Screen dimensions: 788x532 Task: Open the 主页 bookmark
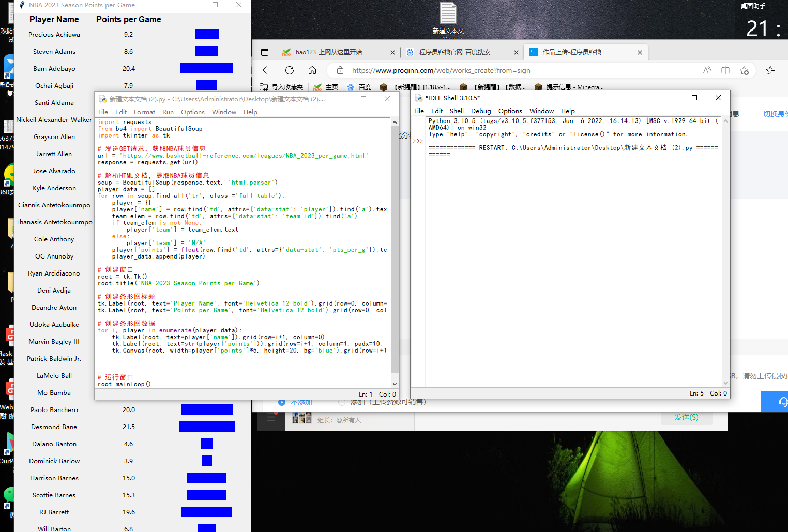coord(326,87)
